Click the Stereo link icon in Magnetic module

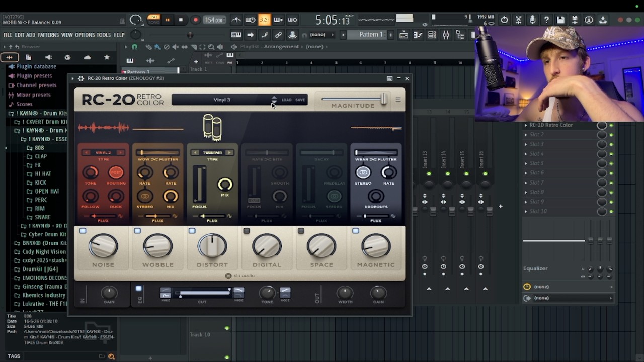(x=363, y=172)
